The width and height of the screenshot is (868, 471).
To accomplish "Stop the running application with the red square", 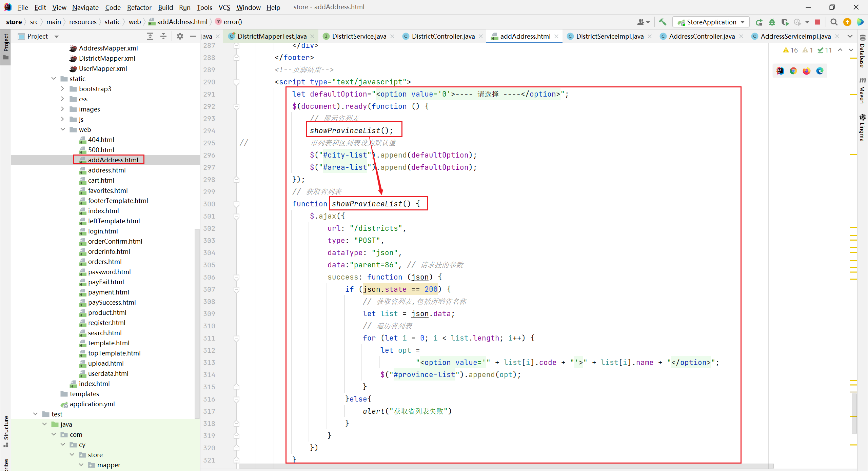I will [817, 22].
